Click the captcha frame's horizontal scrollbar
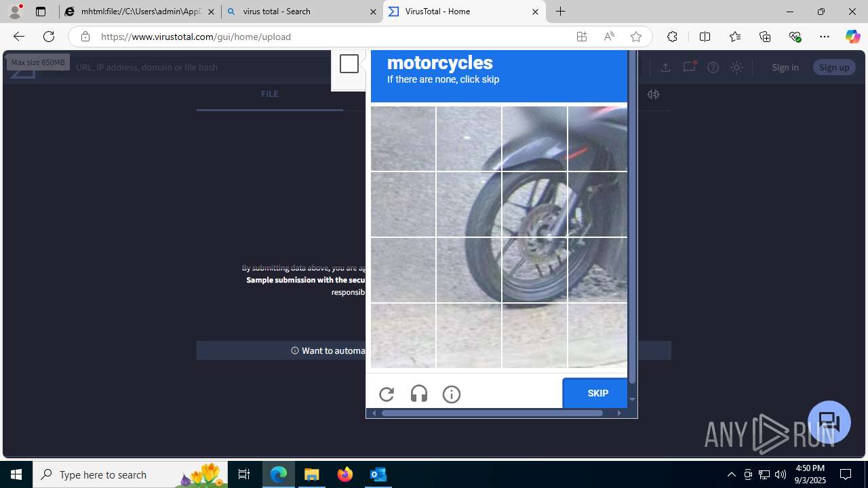 point(492,413)
